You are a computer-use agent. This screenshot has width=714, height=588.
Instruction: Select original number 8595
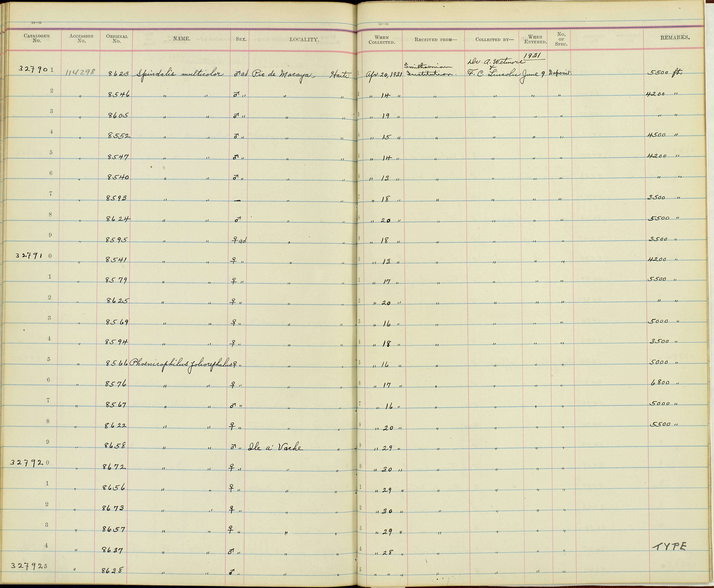click(x=117, y=240)
